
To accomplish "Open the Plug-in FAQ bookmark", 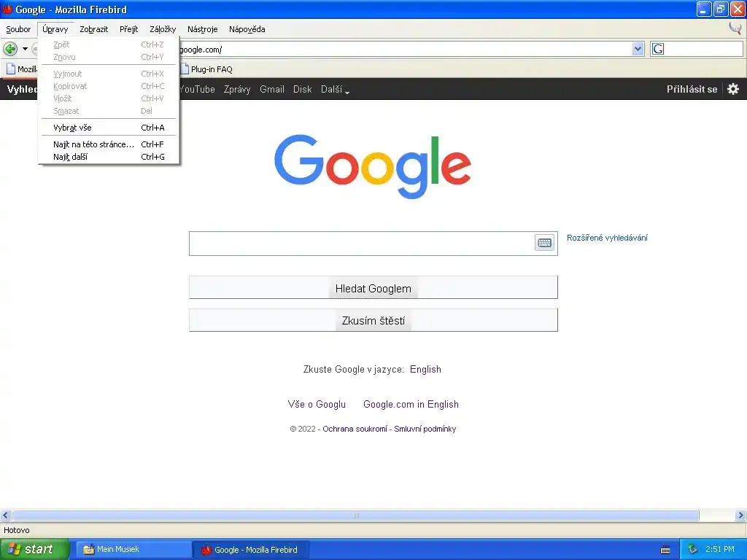I will point(206,69).
